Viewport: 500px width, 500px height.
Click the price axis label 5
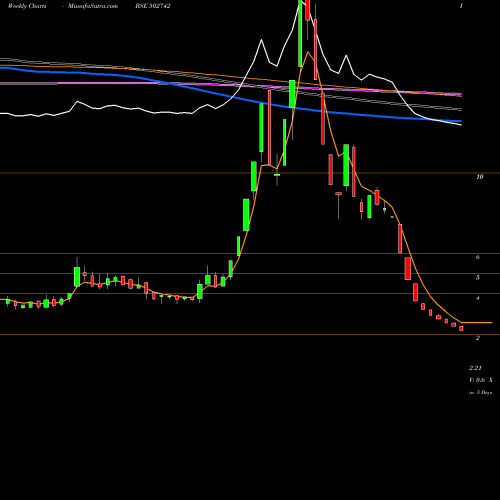click(x=478, y=277)
